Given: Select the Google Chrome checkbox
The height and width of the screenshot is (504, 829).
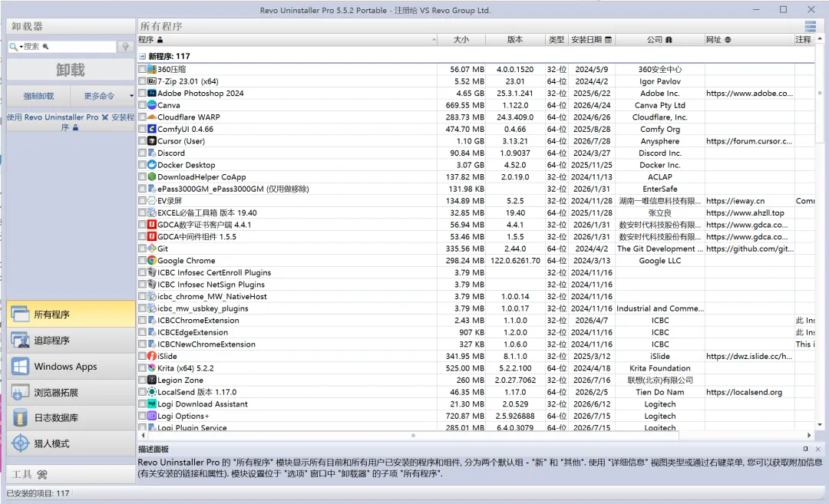Looking at the screenshot, I should (x=142, y=261).
